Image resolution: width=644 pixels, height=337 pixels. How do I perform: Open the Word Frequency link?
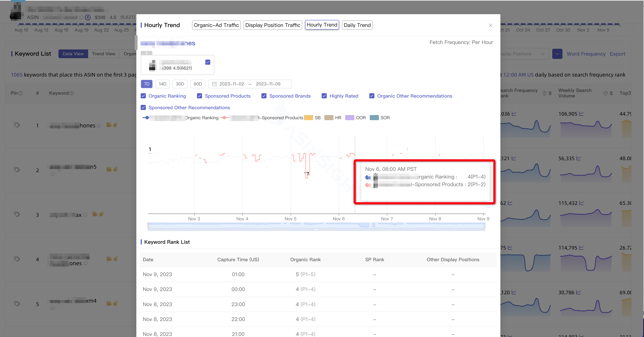pyautogui.click(x=586, y=54)
